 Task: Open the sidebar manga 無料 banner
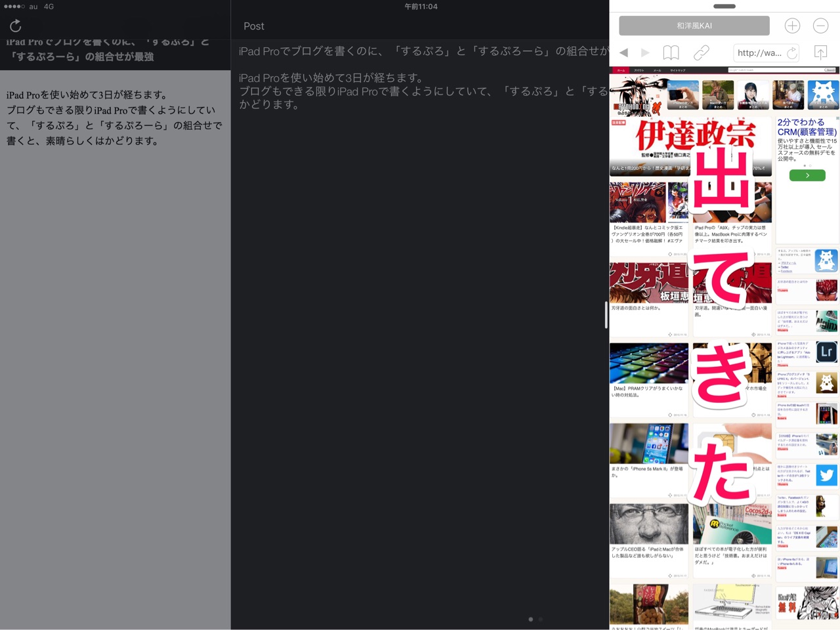(807, 603)
